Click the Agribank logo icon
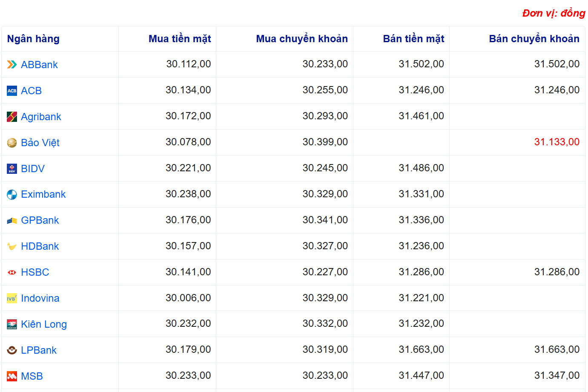 [12, 117]
